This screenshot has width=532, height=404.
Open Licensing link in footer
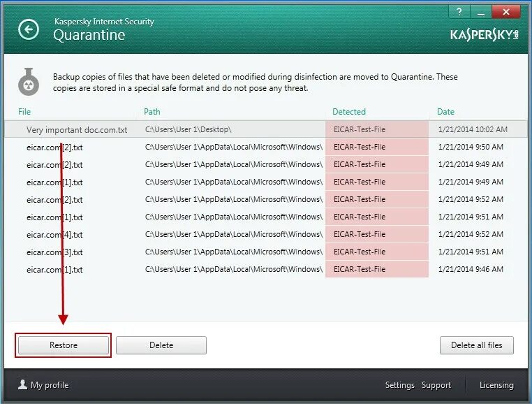(496, 385)
